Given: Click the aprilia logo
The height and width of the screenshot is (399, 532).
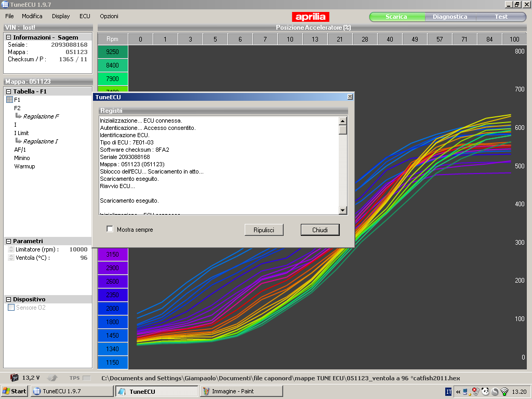Looking at the screenshot, I should (311, 17).
